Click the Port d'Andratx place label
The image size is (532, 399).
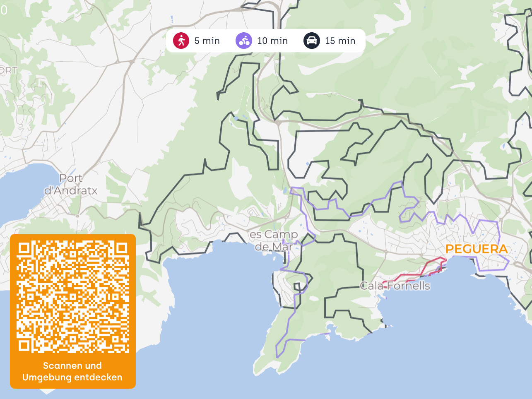click(71, 185)
